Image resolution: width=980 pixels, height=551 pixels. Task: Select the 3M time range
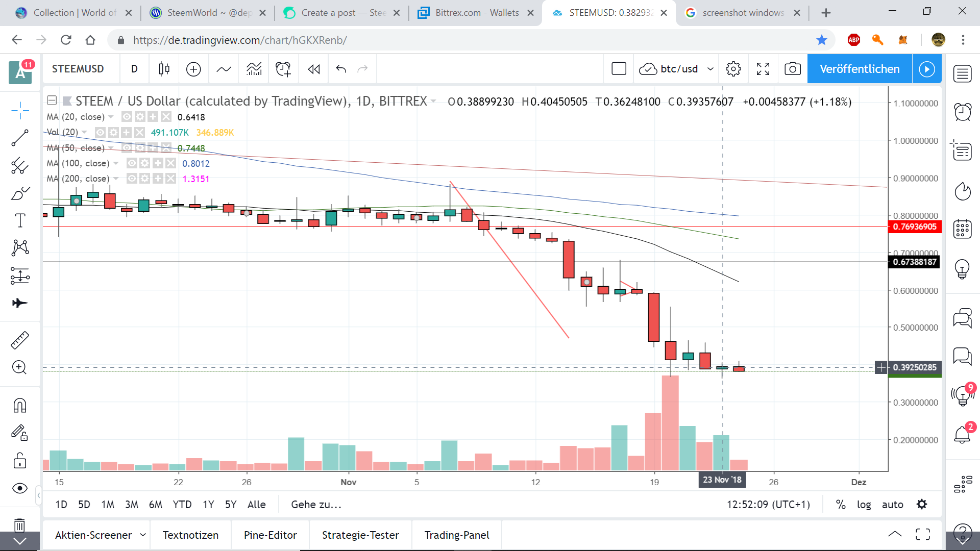click(x=132, y=505)
